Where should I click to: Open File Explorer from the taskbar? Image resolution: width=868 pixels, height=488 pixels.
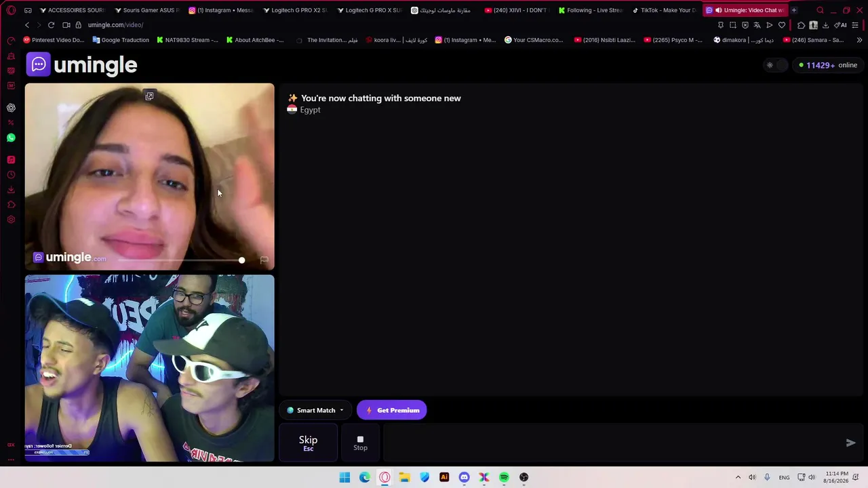tap(404, 477)
